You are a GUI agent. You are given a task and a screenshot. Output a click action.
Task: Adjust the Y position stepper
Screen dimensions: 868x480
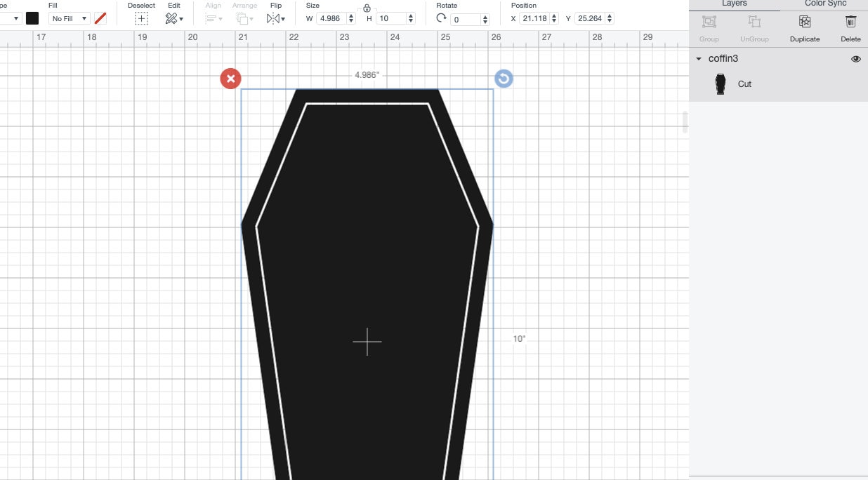coord(610,19)
